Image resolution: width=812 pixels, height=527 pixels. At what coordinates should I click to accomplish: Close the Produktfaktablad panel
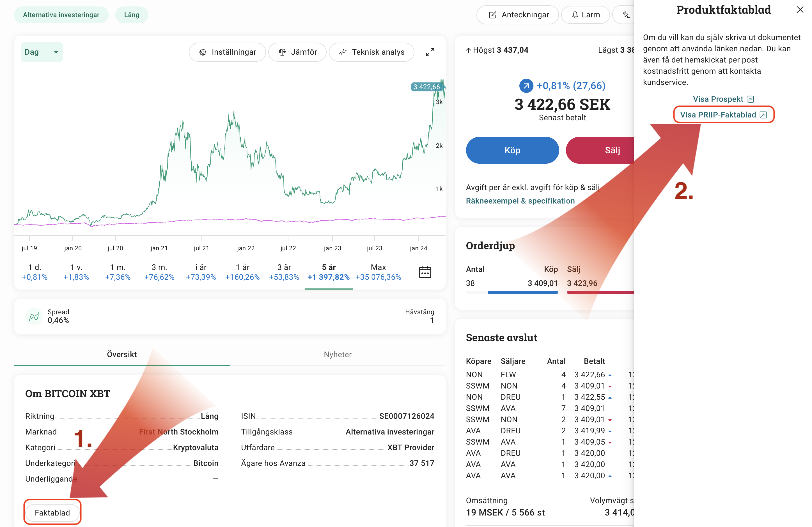(800, 10)
